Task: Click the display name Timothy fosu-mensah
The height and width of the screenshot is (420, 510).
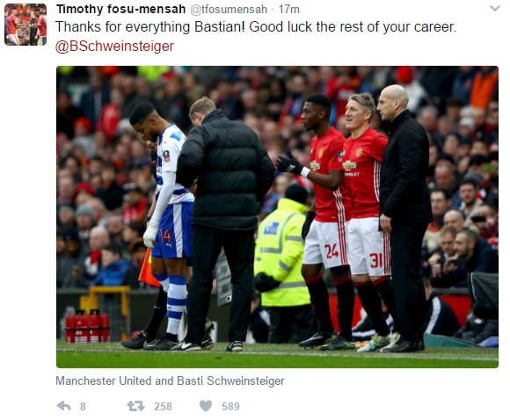Action: [120, 9]
